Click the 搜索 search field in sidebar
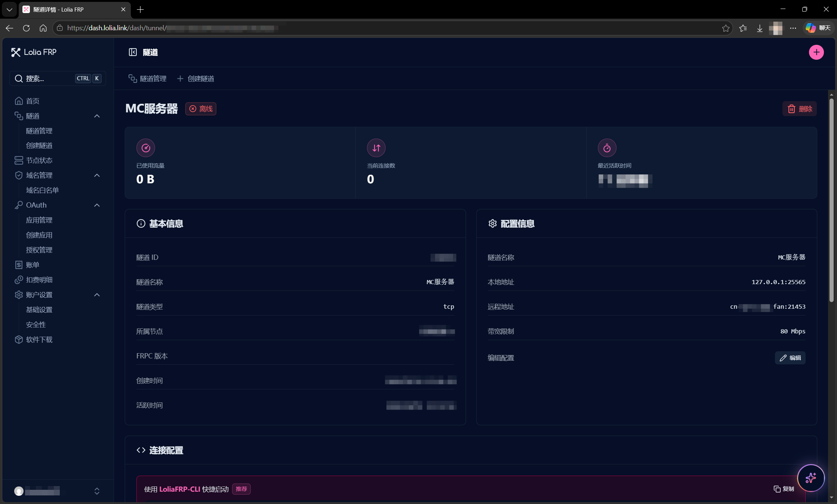The height and width of the screenshot is (504, 837). click(58, 78)
